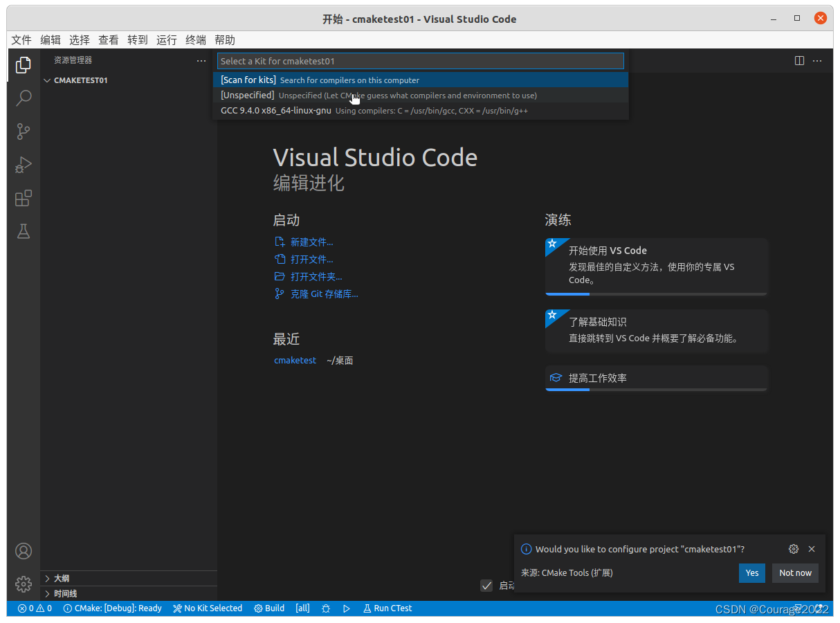Screen dimensions: 840x623
Task: Click the split editor layout icon
Action: (x=799, y=61)
